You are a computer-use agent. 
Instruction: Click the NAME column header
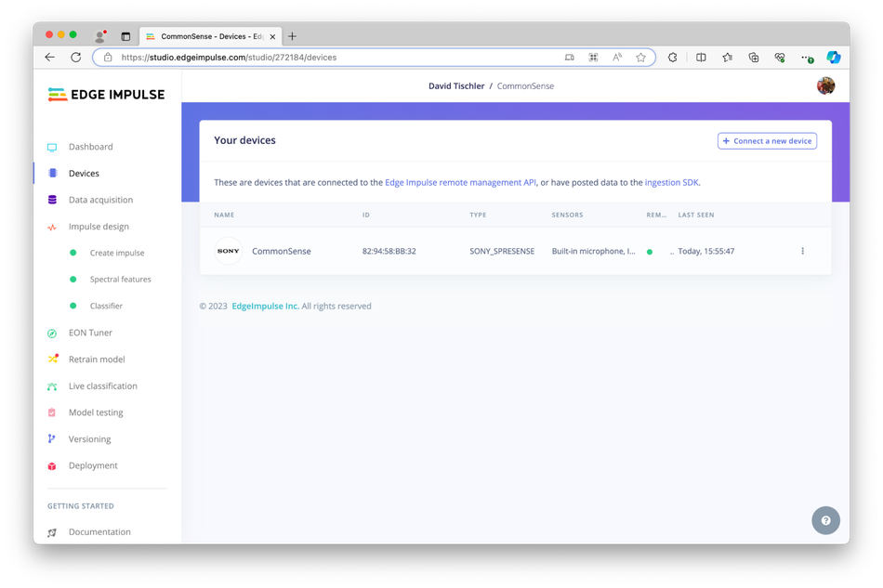point(224,215)
